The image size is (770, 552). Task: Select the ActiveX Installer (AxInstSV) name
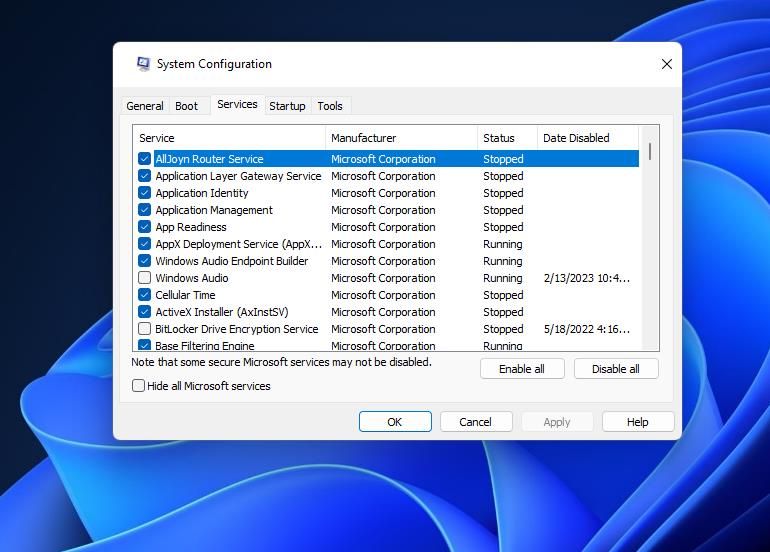tap(222, 312)
